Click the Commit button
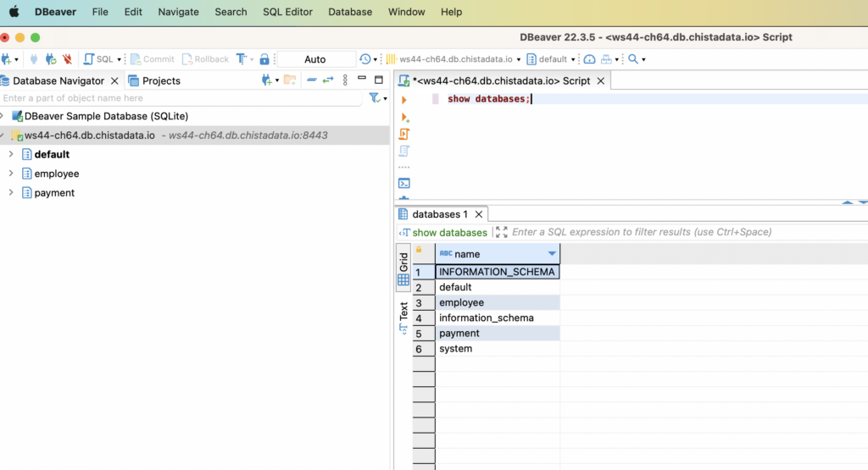Screen dimensions: 868x470 (153, 59)
